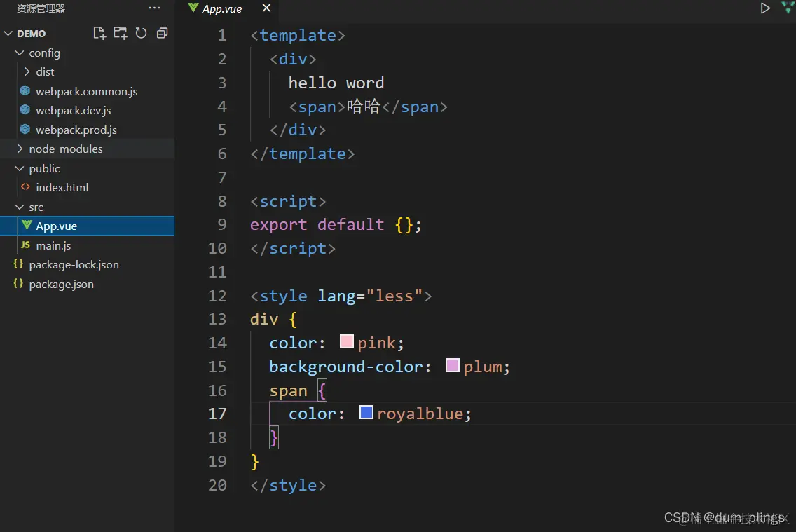Click the 'div' selector on line 13
Screen dimensions: 796x532
[264, 319]
